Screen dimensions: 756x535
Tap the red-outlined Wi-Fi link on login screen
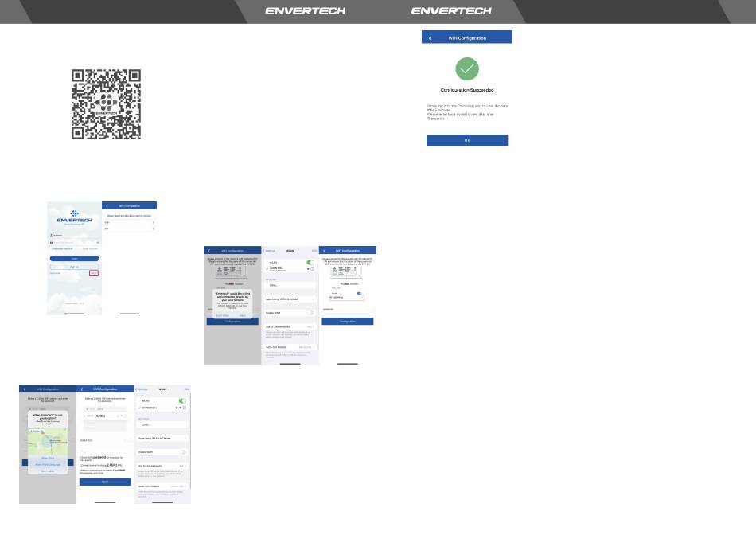(94, 274)
